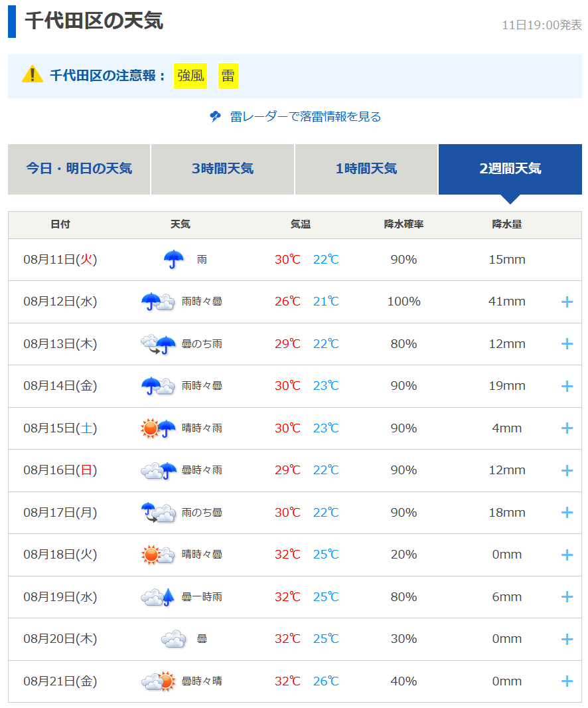Screen dimensions: 588x708
Task: Click the cloudy icon for 08月20日
Action: (174, 639)
